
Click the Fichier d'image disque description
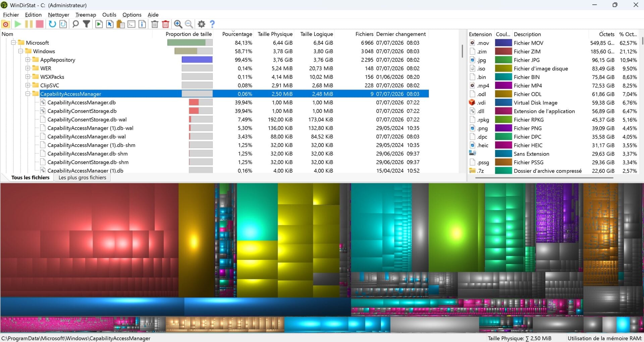(x=541, y=69)
